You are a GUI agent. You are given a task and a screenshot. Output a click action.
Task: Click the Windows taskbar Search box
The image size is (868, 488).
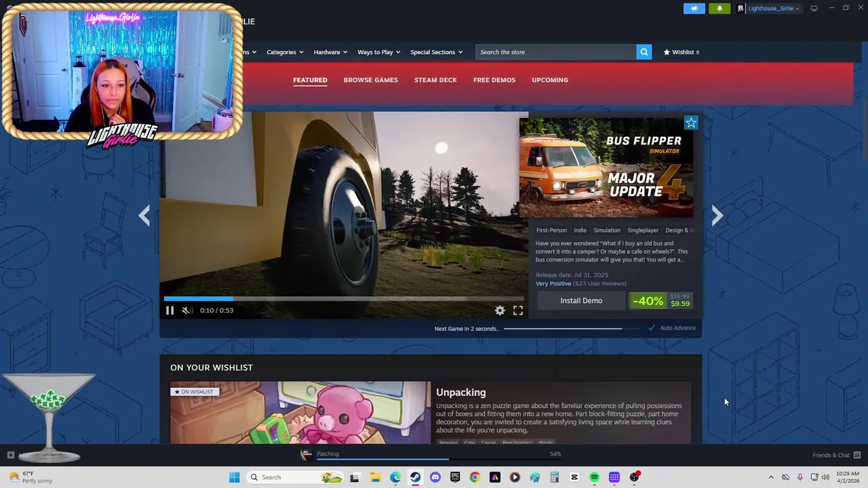[x=296, y=477]
